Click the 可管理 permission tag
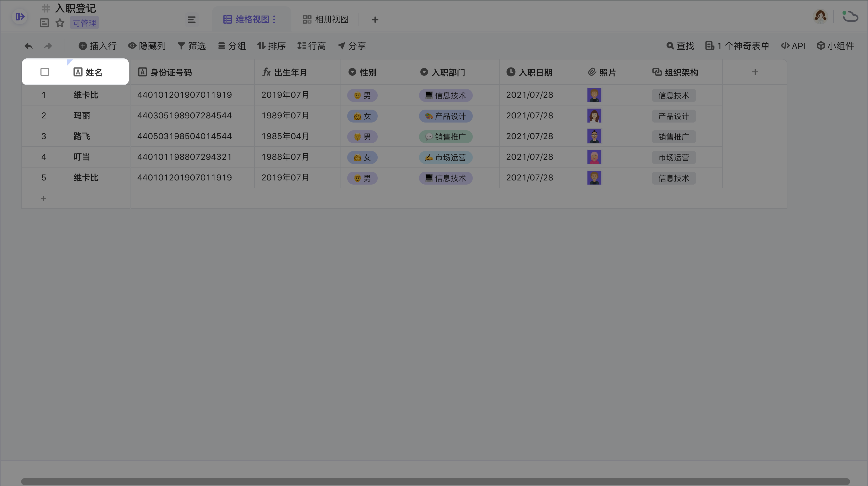868x486 pixels. tap(84, 22)
